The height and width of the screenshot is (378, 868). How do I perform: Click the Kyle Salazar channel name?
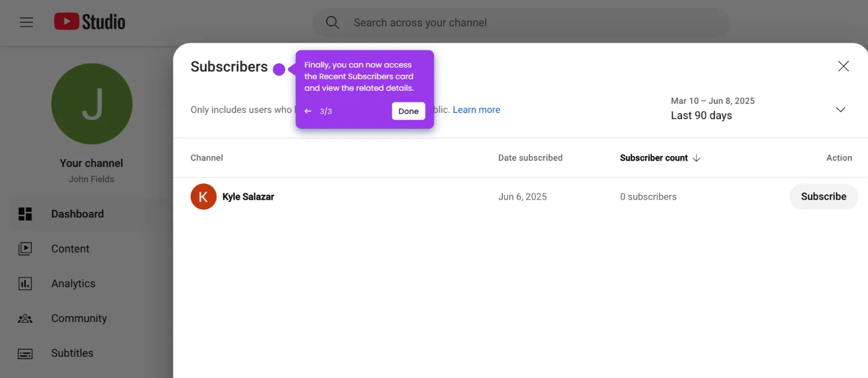tap(248, 196)
